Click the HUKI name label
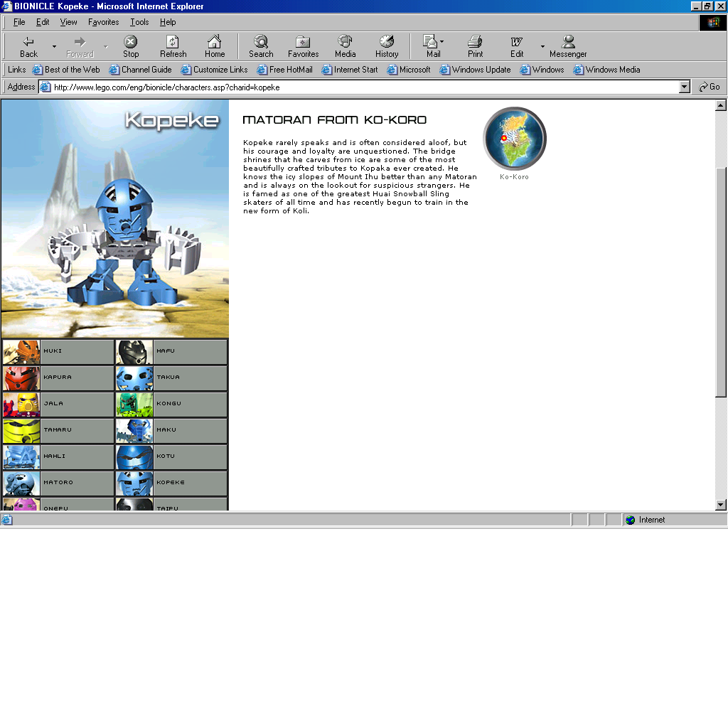 (x=53, y=351)
